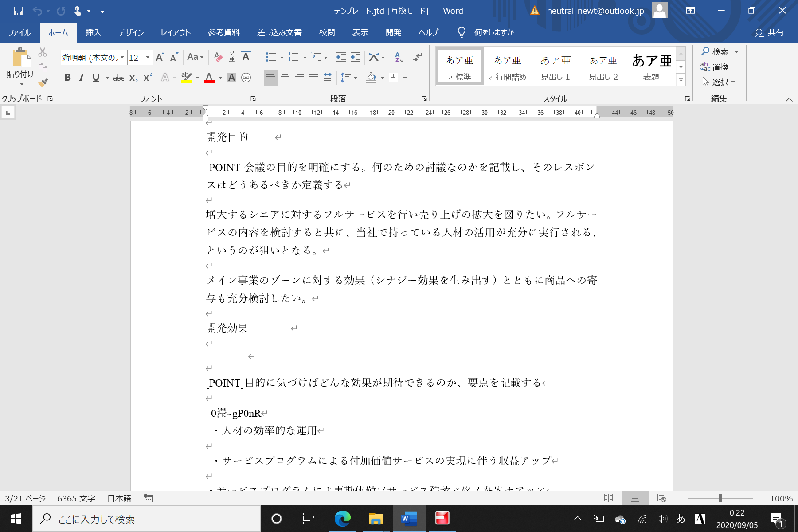
Task: Click 共有 share button
Action: click(x=769, y=33)
